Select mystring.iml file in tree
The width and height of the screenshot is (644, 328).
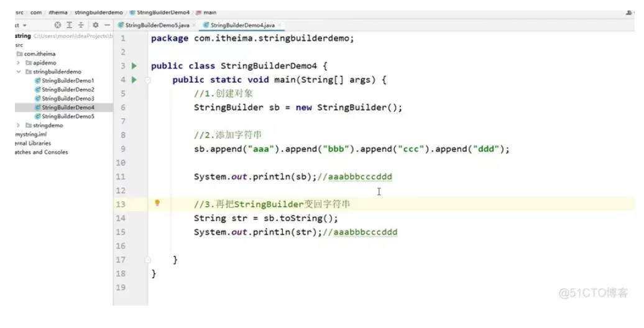coord(31,134)
